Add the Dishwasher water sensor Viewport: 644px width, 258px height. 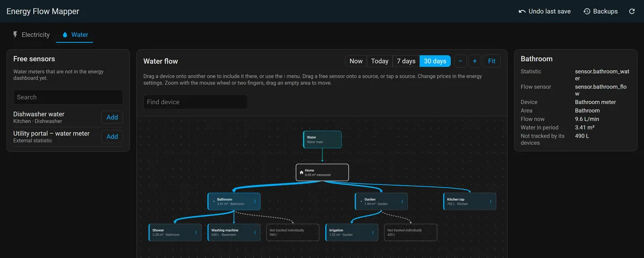(112, 117)
